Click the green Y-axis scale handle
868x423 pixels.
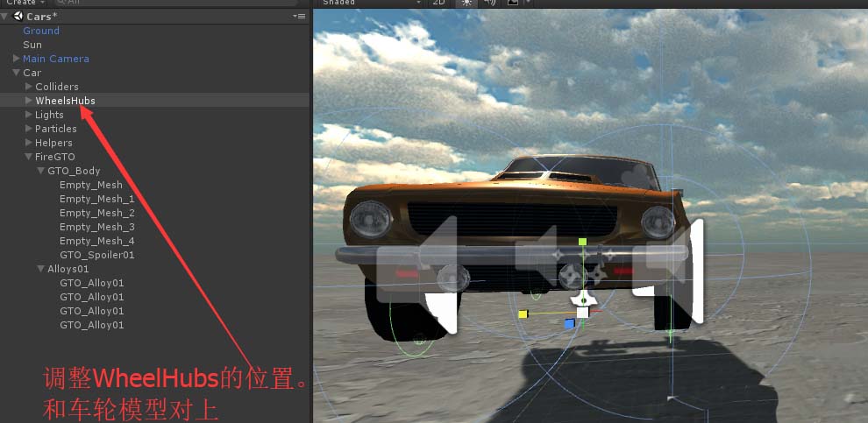[x=581, y=241]
